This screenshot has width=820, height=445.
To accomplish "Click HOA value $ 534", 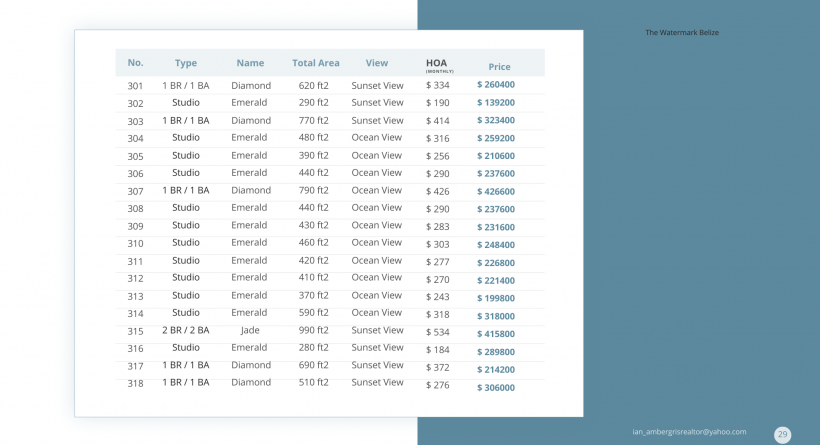I will coord(438,332).
